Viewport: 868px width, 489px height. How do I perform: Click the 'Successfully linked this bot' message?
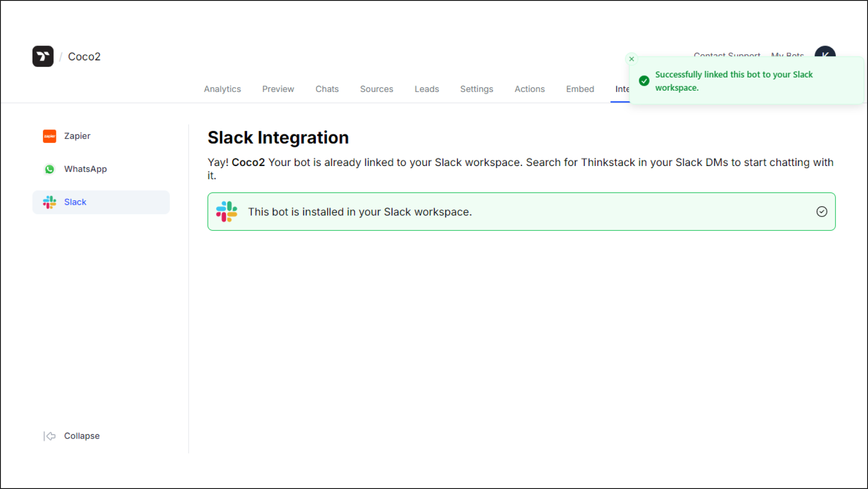(x=734, y=81)
